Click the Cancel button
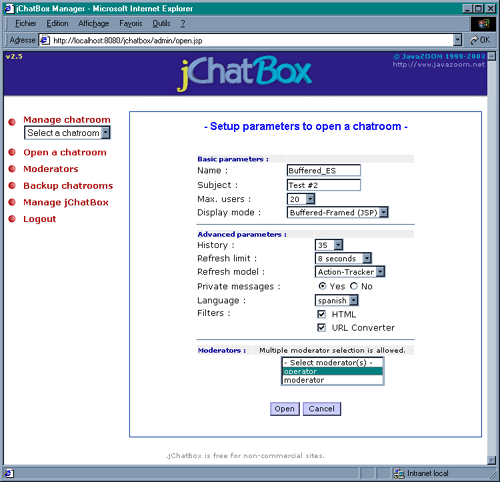 coord(322,409)
